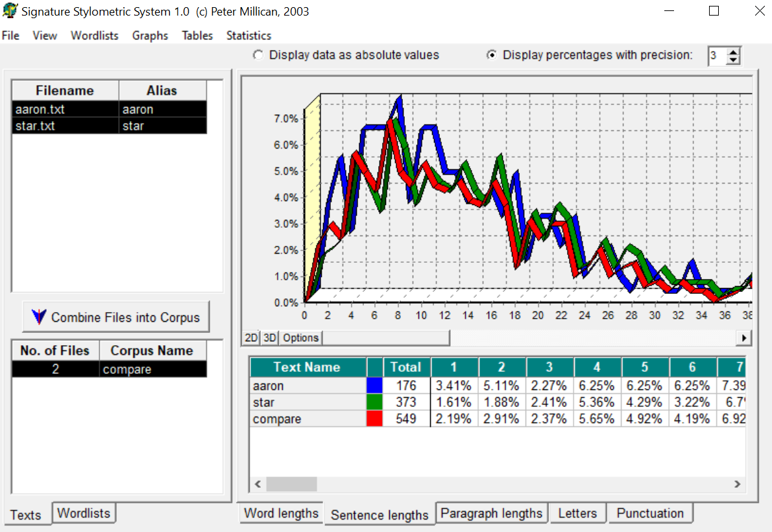Click the Corpus Name column header

[x=152, y=351]
